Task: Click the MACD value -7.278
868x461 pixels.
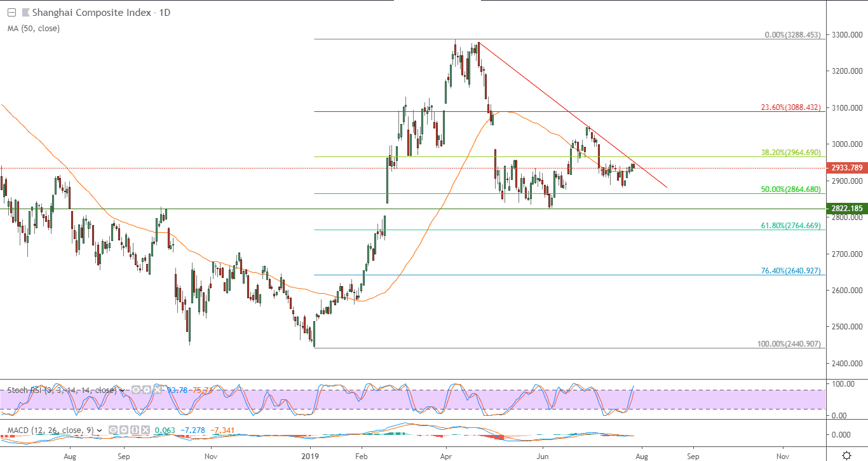Action: (193, 430)
